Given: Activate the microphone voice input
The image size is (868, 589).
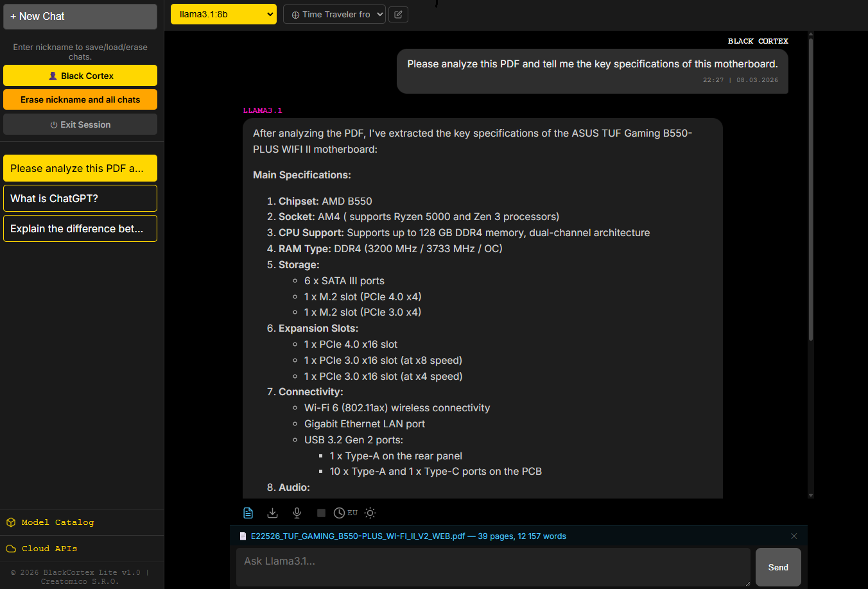Looking at the screenshot, I should click(297, 513).
